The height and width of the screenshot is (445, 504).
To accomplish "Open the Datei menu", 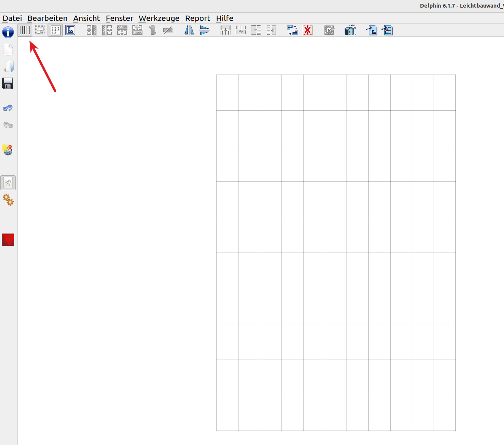I will 12,18.
